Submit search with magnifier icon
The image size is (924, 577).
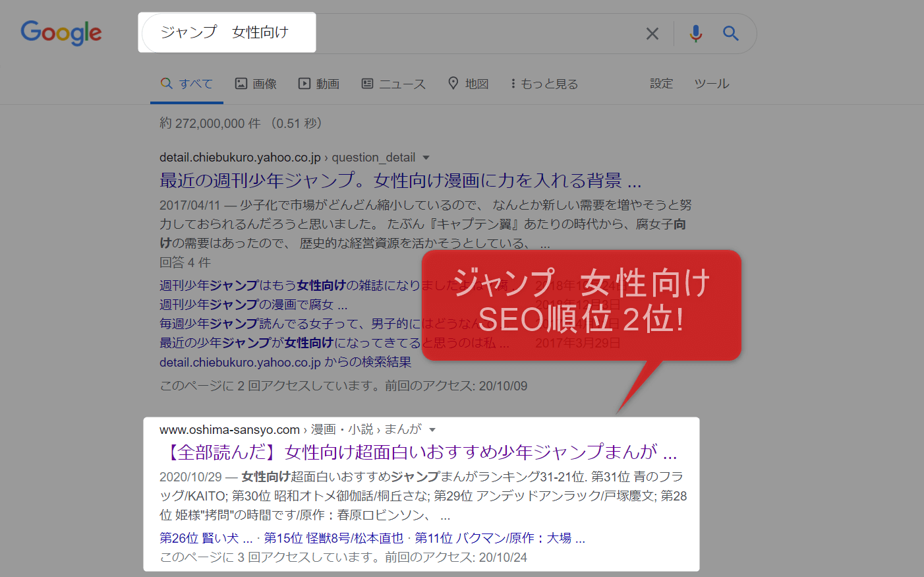[730, 33]
